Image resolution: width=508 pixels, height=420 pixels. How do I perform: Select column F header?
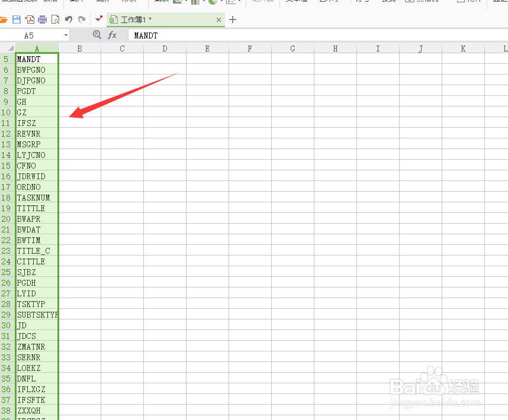pyautogui.click(x=250, y=49)
